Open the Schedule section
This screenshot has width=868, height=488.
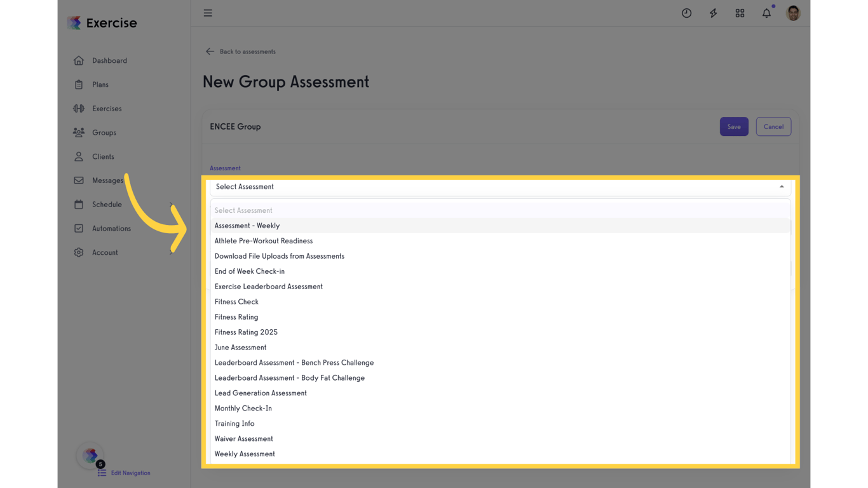click(105, 205)
